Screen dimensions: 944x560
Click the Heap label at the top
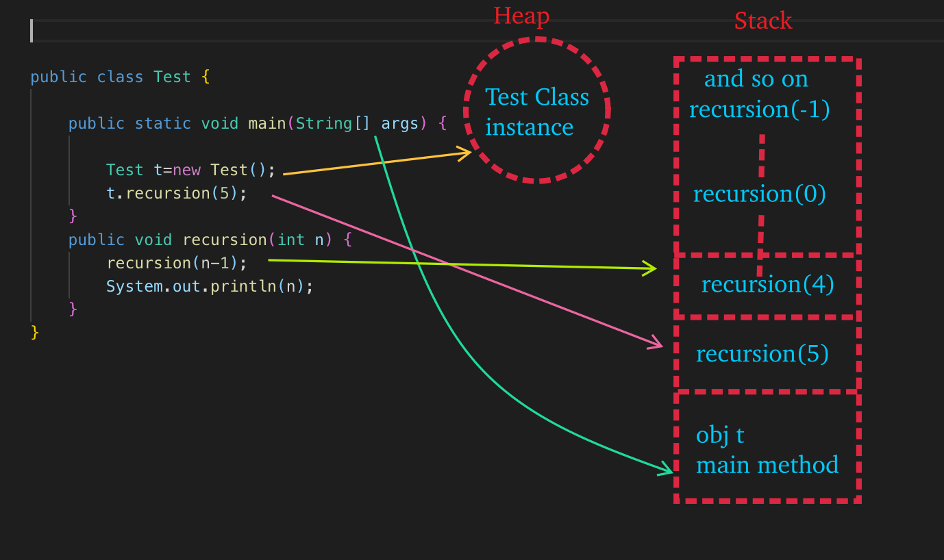[522, 15]
